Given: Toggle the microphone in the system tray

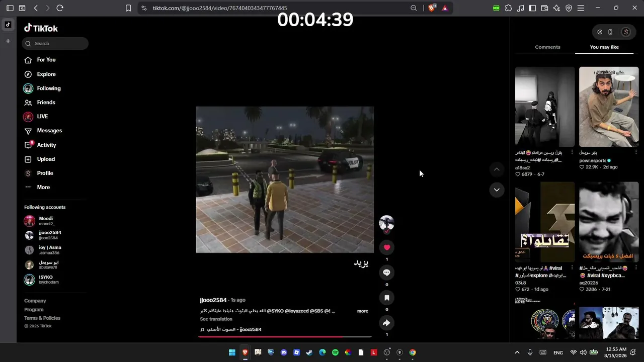Looking at the screenshot, I should pos(530,352).
